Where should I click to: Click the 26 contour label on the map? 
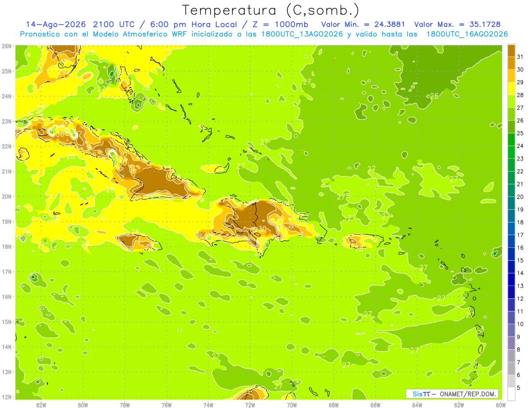click(x=434, y=96)
